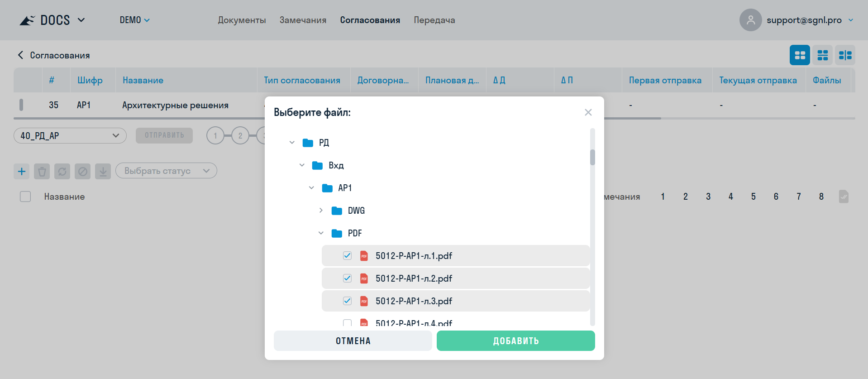Select the РД folder icon
Image resolution: width=868 pixels, height=379 pixels.
click(308, 143)
